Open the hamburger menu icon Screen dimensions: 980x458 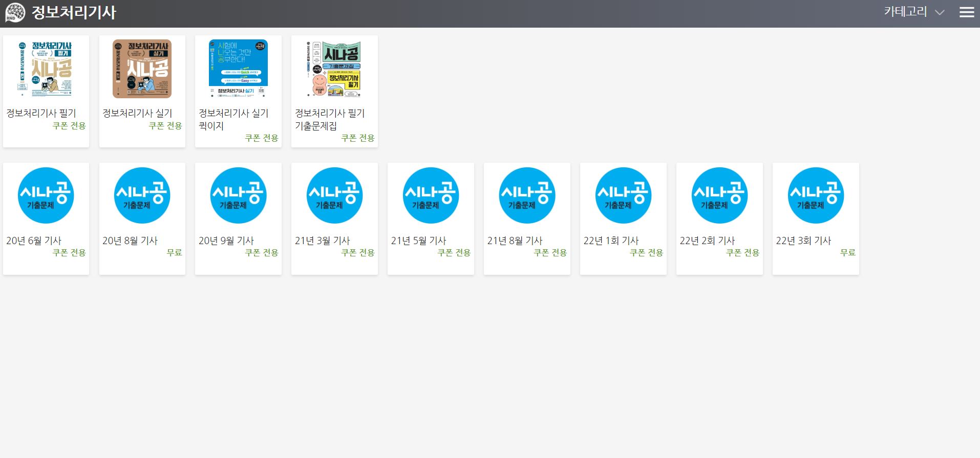pos(966,12)
